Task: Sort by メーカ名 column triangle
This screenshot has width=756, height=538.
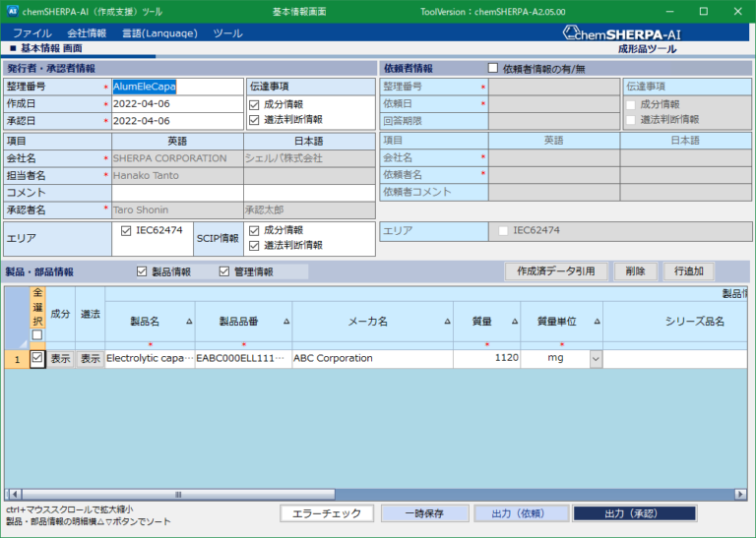Action: point(448,322)
